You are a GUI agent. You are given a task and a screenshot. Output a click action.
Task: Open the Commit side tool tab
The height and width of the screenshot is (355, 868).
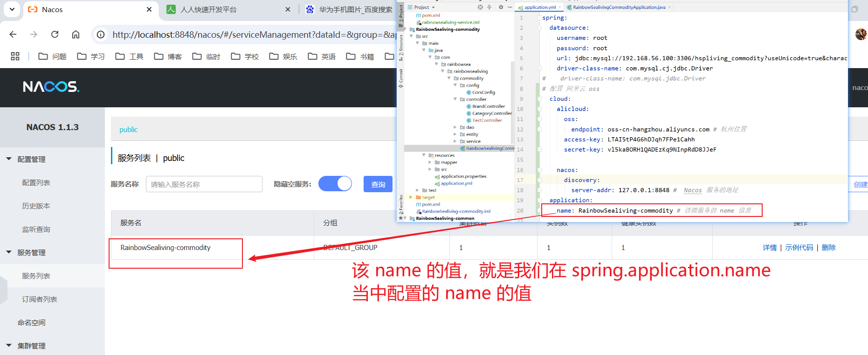pos(400,78)
